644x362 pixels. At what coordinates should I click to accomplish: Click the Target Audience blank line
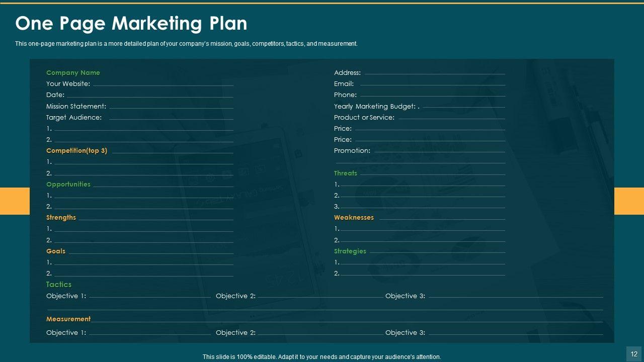(171, 119)
